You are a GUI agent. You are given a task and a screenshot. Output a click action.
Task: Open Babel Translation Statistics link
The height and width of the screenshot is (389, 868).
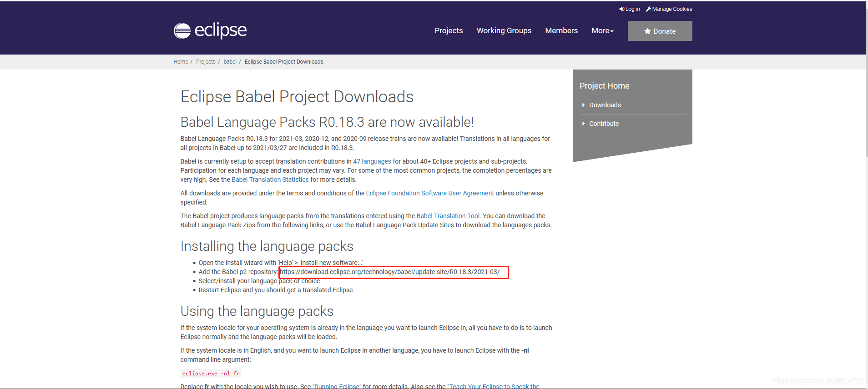[x=270, y=180]
